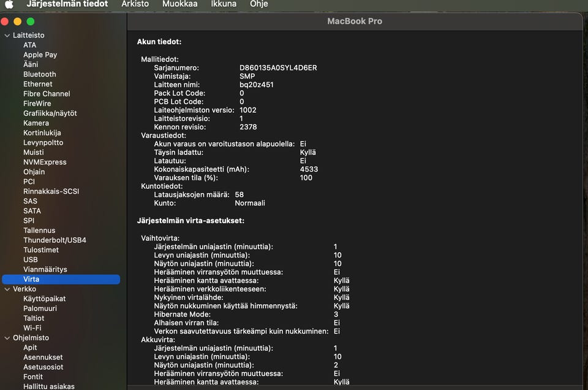Select Ohjain in the sidebar
Screen dimensions: 588x390
click(x=34, y=172)
